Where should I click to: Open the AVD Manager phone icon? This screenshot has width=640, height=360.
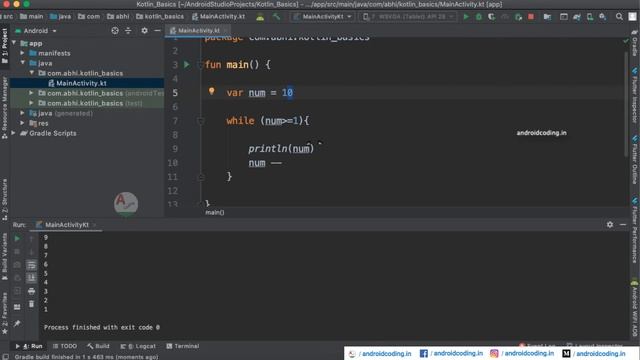(590, 17)
